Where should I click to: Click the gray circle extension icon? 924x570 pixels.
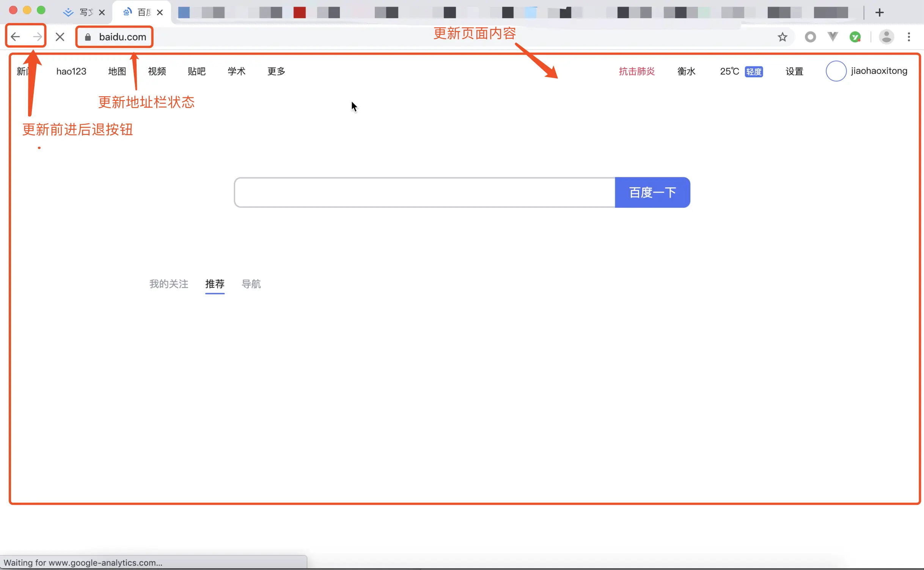click(x=810, y=37)
